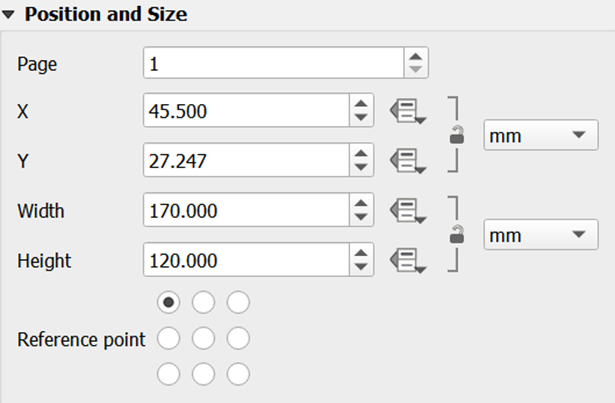Screen dimensions: 615x403
Task: Toggle the X and Y position lock
Action: (457, 136)
